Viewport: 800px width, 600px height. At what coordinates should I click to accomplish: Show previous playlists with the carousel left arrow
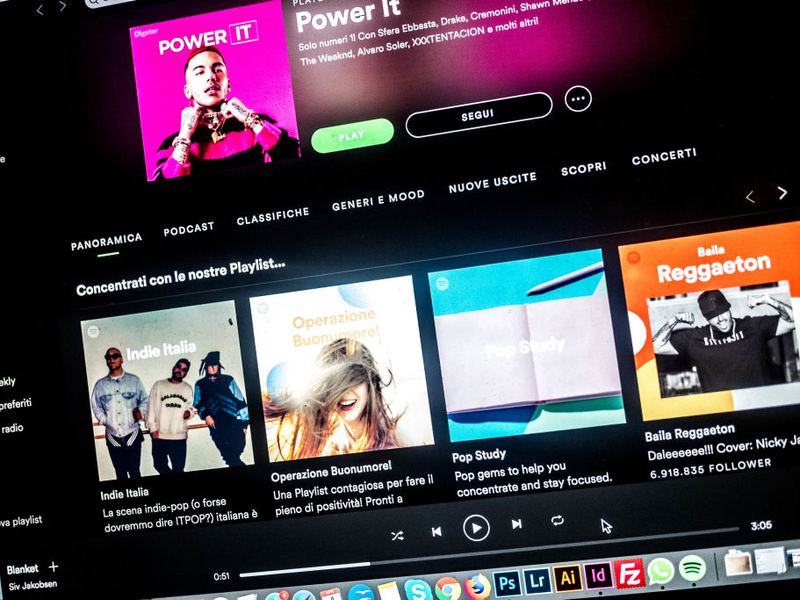[x=750, y=197]
